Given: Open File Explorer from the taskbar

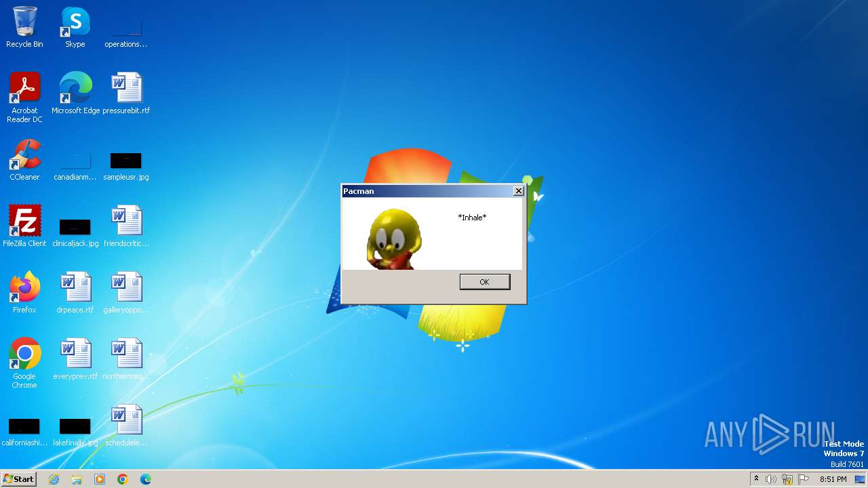Looking at the screenshot, I should (x=77, y=479).
